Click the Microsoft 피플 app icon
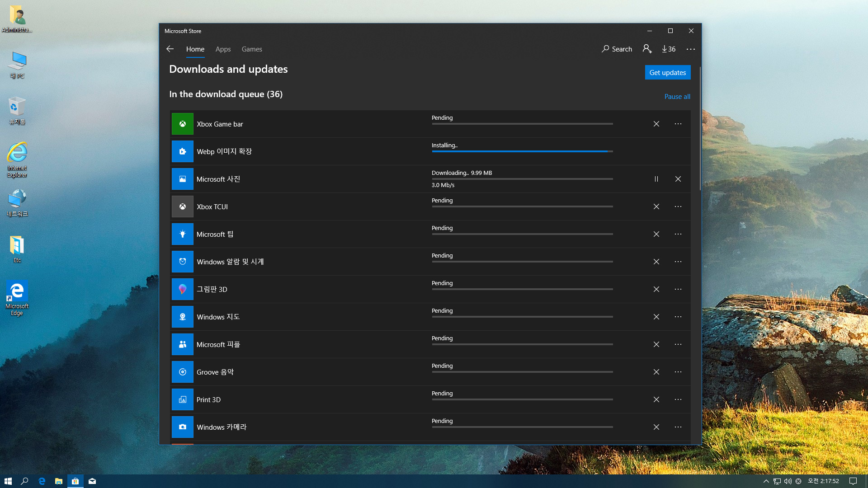The height and width of the screenshot is (488, 868). [x=182, y=344]
